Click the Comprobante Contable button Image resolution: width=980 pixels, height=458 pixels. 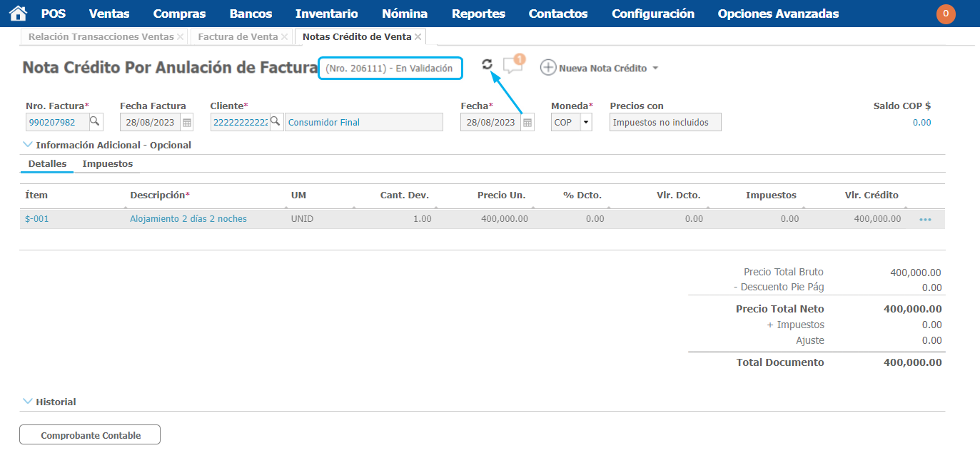(90, 435)
